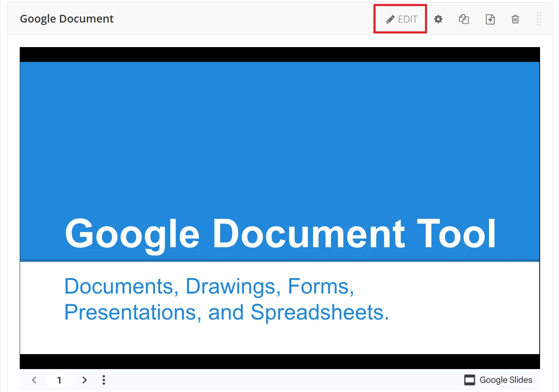The image size is (559, 392).
Task: Click the Google Document Tool slide
Action: tap(280, 208)
